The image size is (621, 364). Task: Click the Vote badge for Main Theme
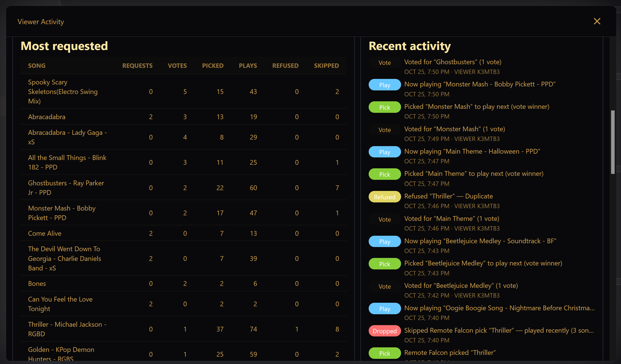(384, 219)
